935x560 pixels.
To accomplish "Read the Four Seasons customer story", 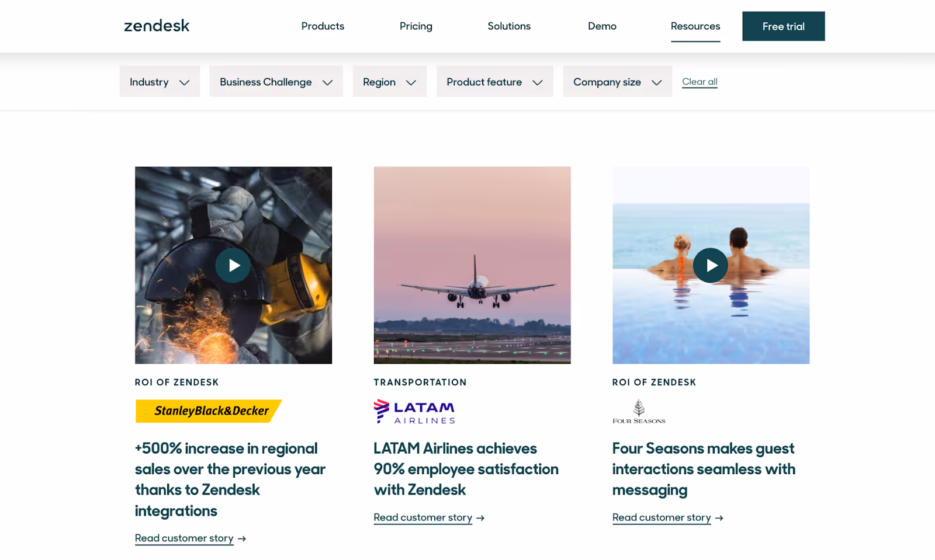I will click(662, 517).
